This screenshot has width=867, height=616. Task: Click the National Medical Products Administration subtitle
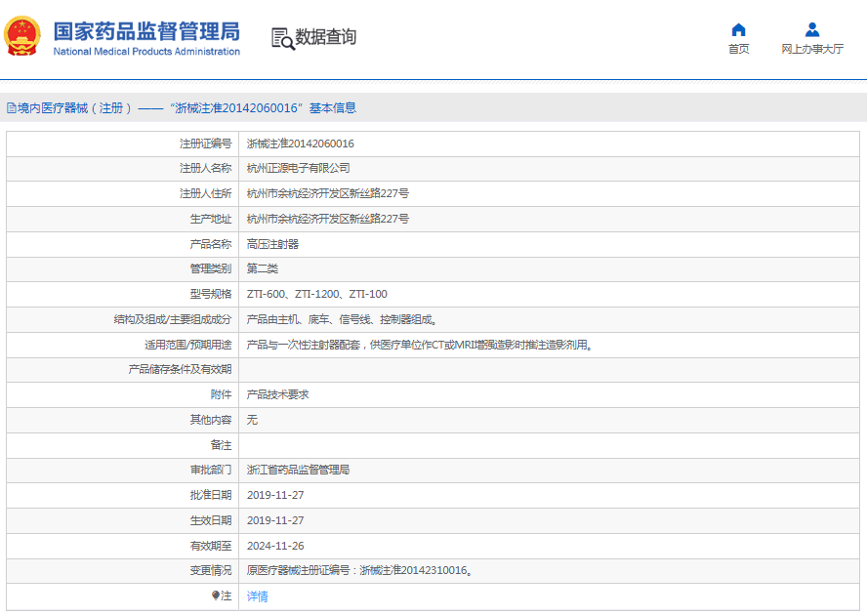pos(145,52)
